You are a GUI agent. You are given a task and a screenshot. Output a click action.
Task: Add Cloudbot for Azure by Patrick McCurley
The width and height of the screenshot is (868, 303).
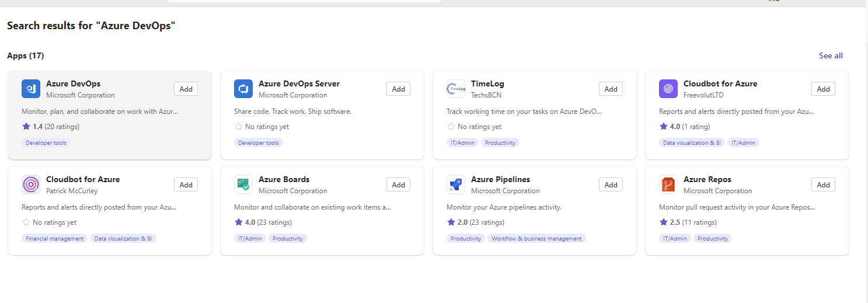click(x=186, y=184)
